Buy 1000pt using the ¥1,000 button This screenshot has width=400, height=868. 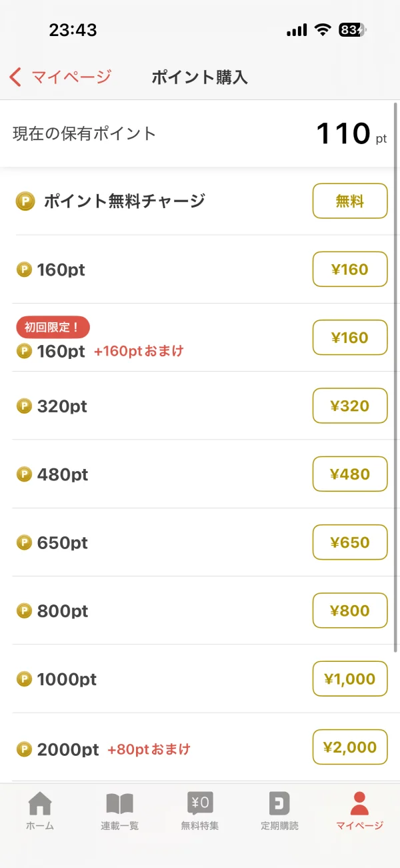pyautogui.click(x=350, y=679)
